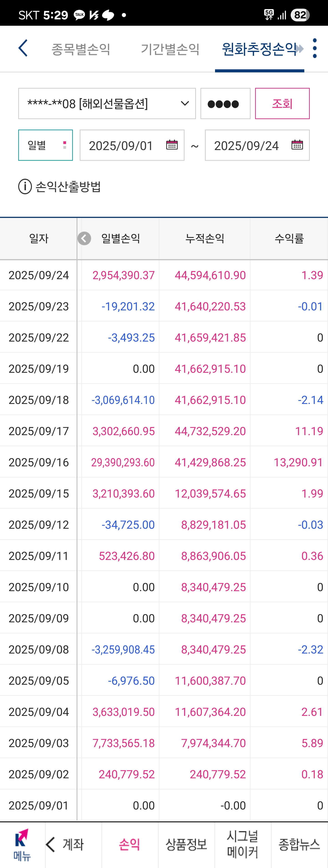This screenshot has width=328, height=868.
Task: Tap daily value 7,733,565.18
Action: (123, 743)
